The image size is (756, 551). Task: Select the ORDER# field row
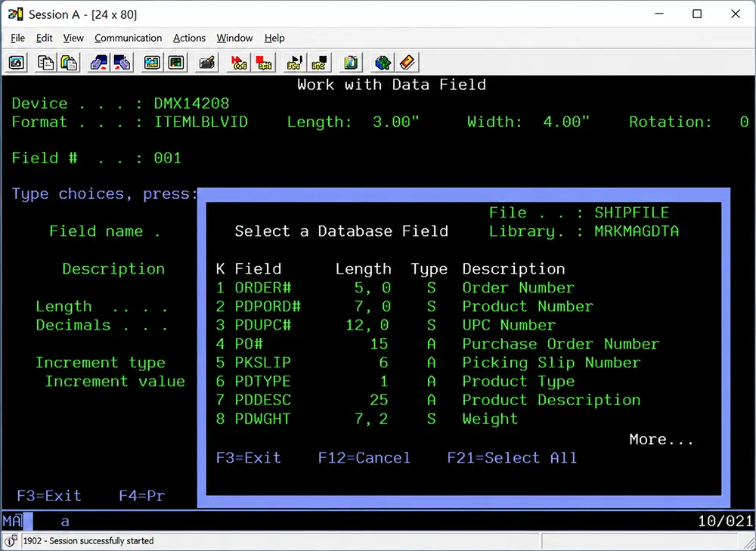(x=395, y=288)
